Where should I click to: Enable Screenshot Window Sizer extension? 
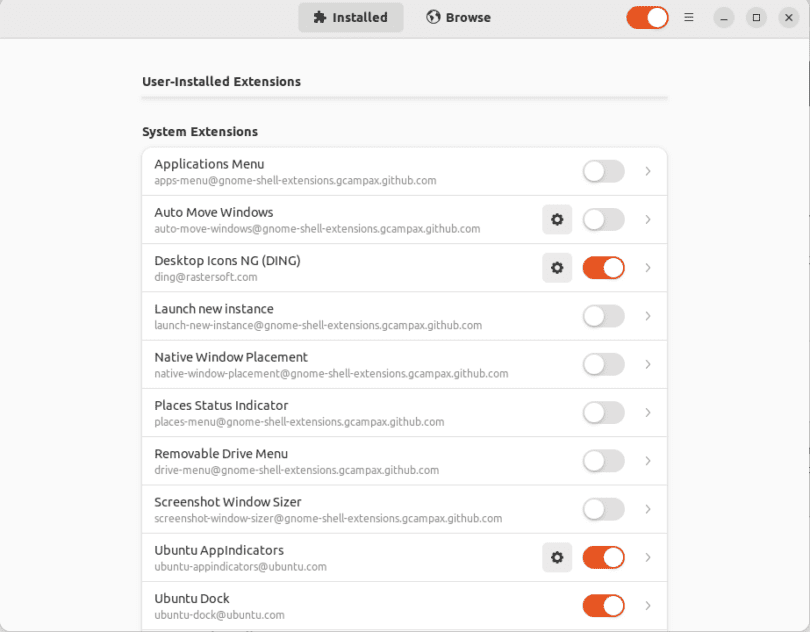click(603, 509)
